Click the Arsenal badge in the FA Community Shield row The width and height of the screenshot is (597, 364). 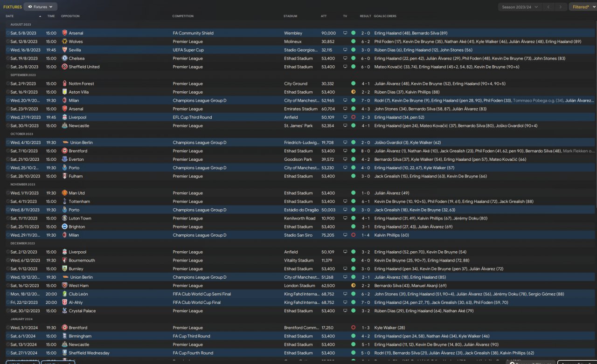click(x=64, y=33)
